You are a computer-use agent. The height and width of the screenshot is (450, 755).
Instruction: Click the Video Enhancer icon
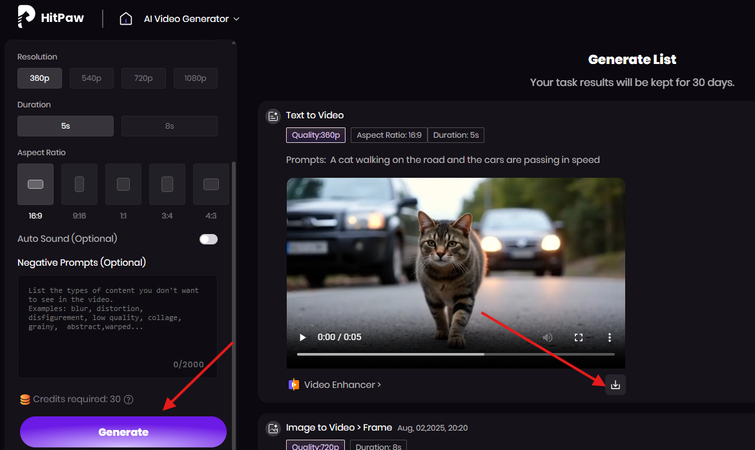[x=294, y=385]
